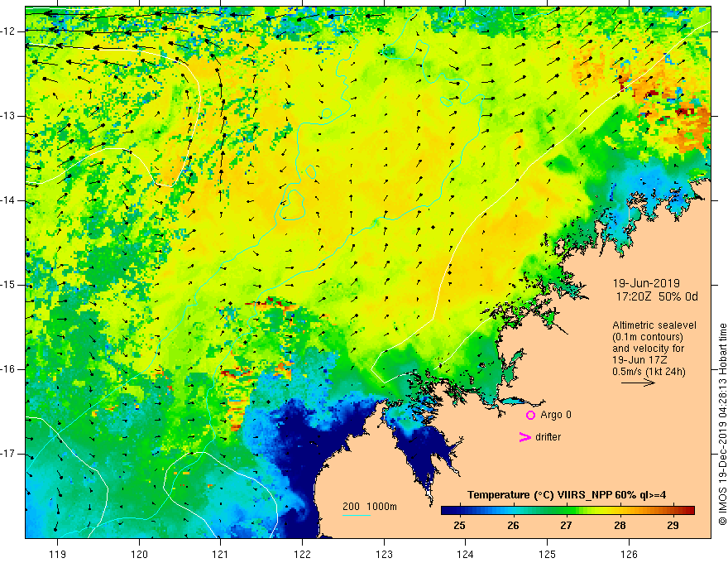Click longitude axis label 122
Screen dimensions: 728x563
click(302, 554)
